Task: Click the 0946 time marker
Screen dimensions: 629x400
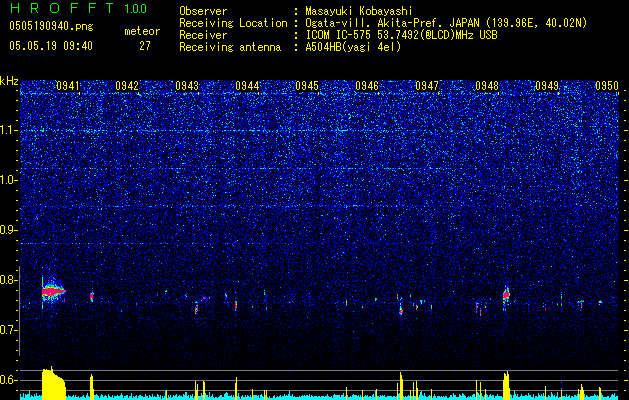Action: [x=367, y=86]
